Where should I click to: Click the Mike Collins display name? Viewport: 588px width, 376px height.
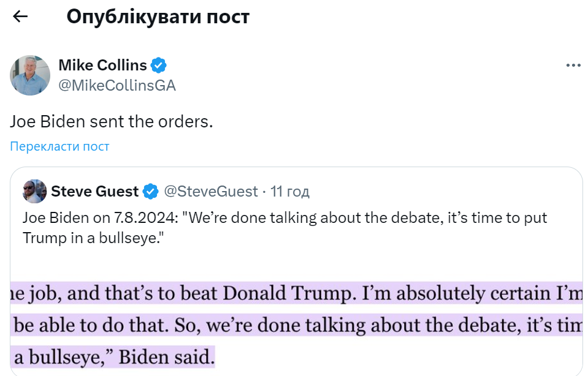(102, 65)
